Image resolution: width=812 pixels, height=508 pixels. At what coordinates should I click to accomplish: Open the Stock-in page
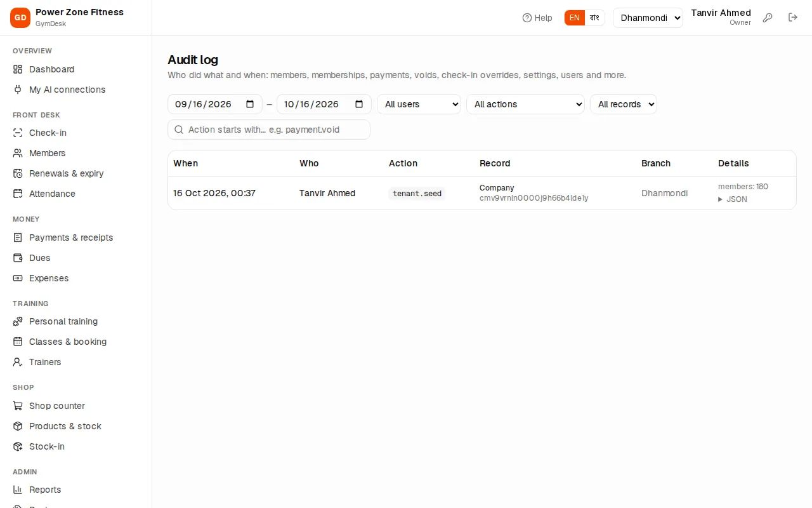[x=47, y=446]
